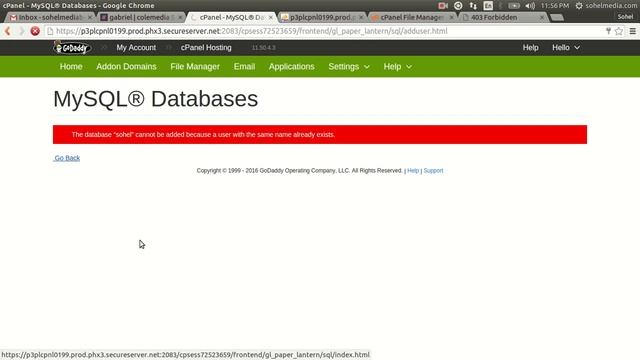Click the browser forward arrow
This screenshot has width=640, height=360.
click(x=21, y=31)
